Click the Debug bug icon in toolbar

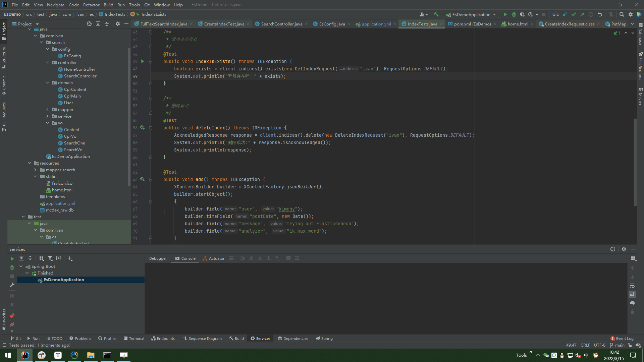(x=514, y=14)
